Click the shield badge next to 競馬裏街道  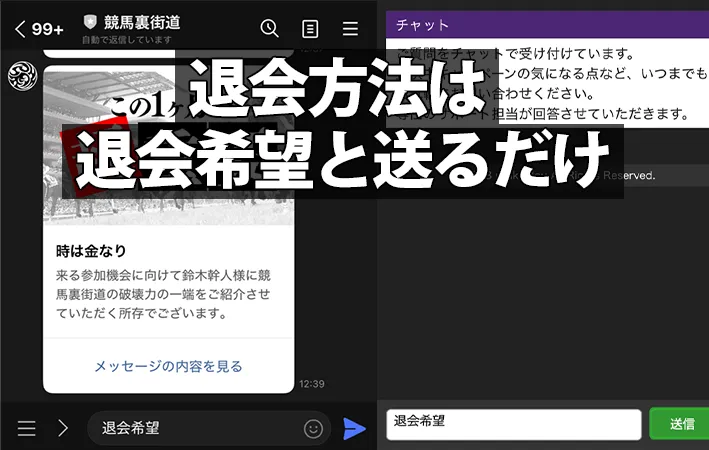[90, 21]
